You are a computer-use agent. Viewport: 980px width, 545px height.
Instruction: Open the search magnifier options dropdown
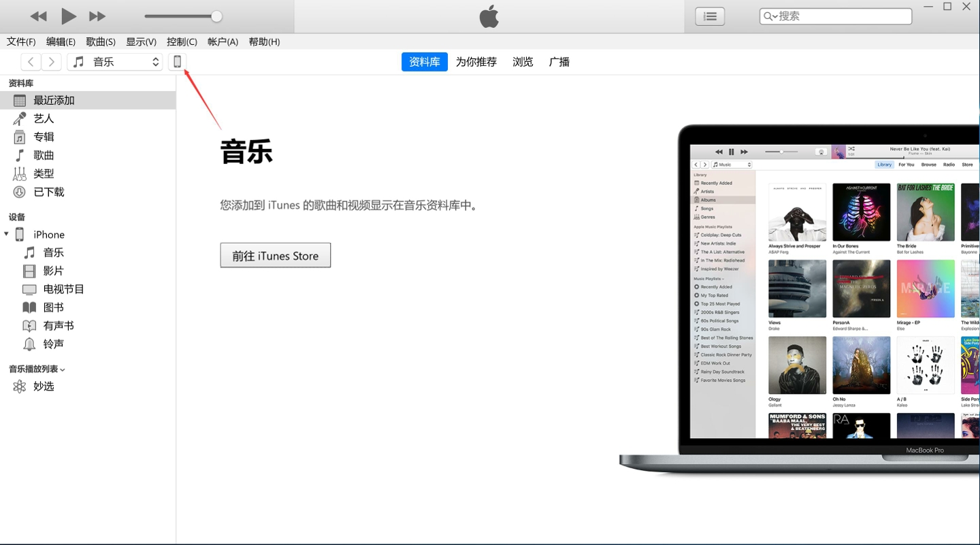click(x=770, y=16)
